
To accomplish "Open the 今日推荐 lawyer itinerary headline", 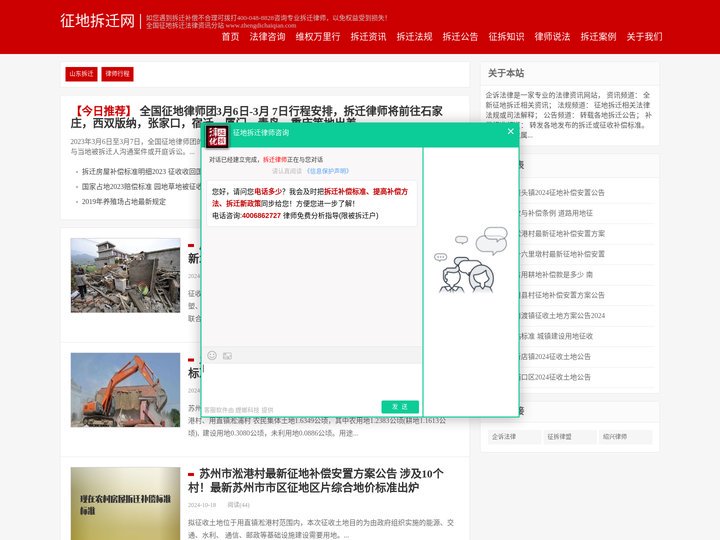I will click(x=256, y=117).
